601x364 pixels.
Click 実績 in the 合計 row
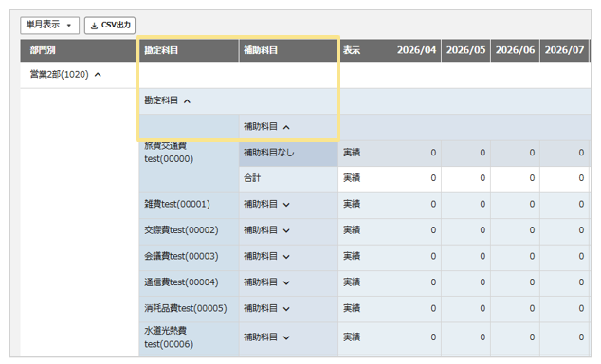pos(352,178)
